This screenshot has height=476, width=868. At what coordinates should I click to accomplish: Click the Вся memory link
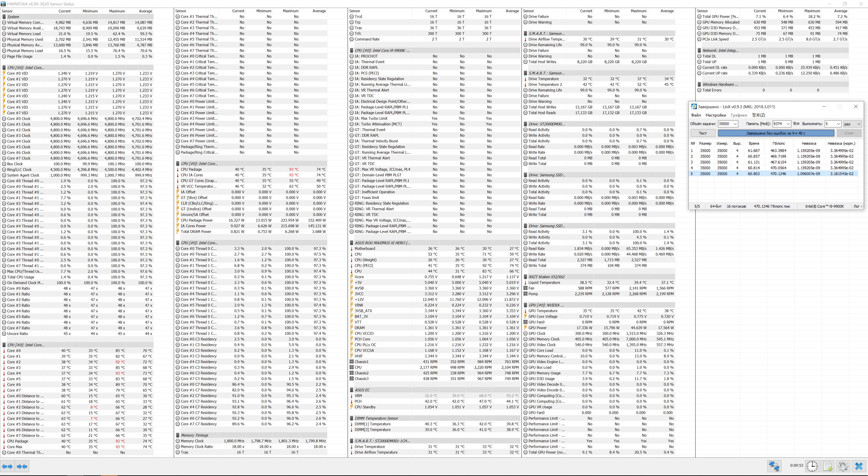796,124
